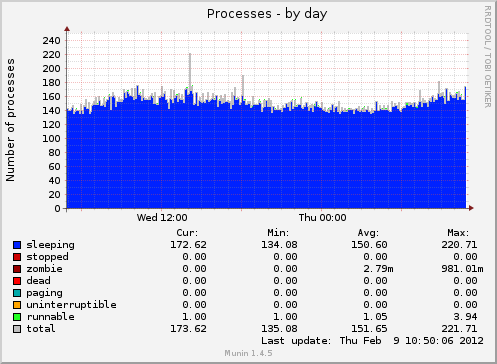
Task: Click zombie average value 2.79m
Action: (x=378, y=269)
